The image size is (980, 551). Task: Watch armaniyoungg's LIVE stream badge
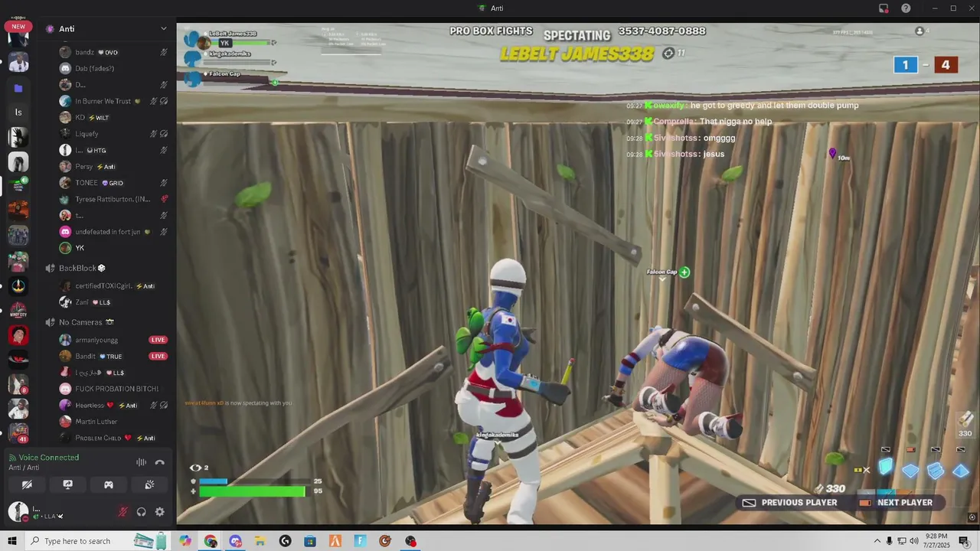pyautogui.click(x=158, y=340)
